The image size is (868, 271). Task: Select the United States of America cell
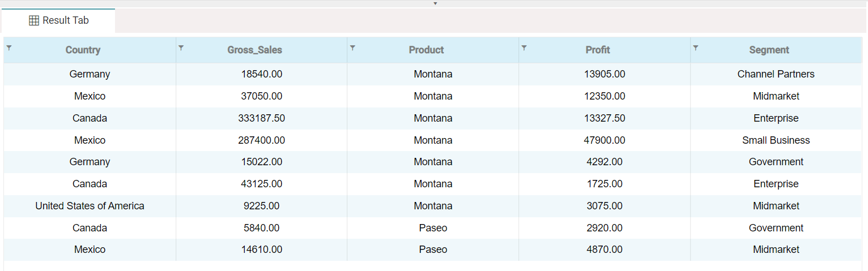pyautogui.click(x=90, y=206)
